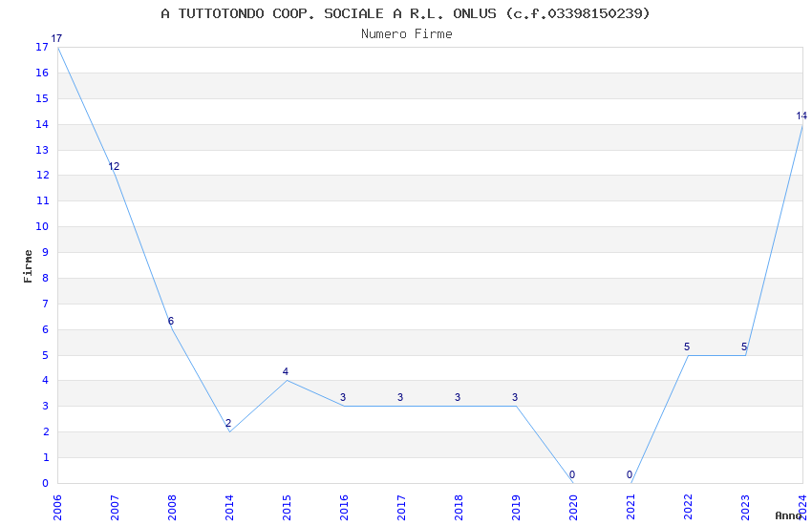Click data point value 14 for year 2024
Image resolution: width=812 pixels, height=525 pixels.
point(801,115)
